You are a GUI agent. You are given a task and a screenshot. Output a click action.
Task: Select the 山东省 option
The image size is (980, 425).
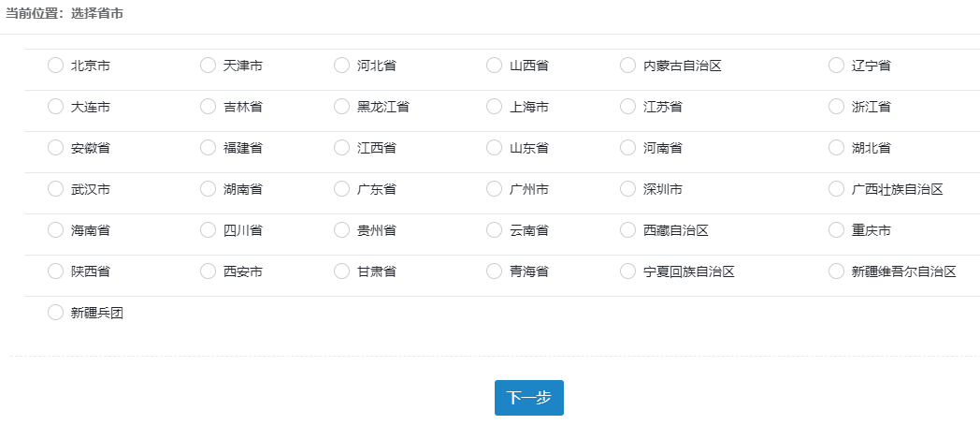494,148
